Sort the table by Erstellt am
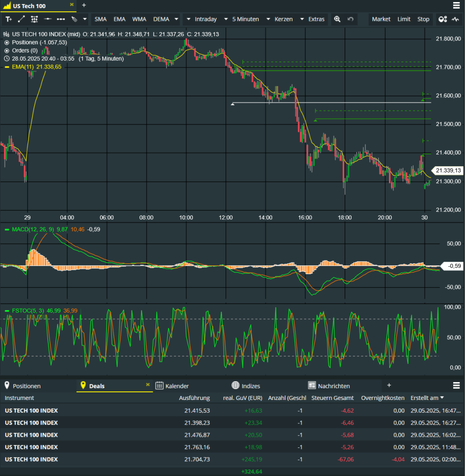The height and width of the screenshot is (476, 465). (x=427, y=398)
